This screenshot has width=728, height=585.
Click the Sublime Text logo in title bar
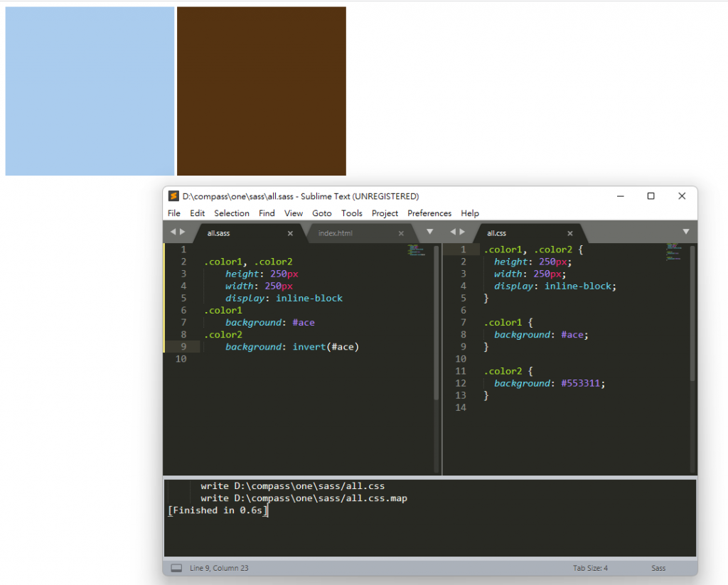coord(173,196)
